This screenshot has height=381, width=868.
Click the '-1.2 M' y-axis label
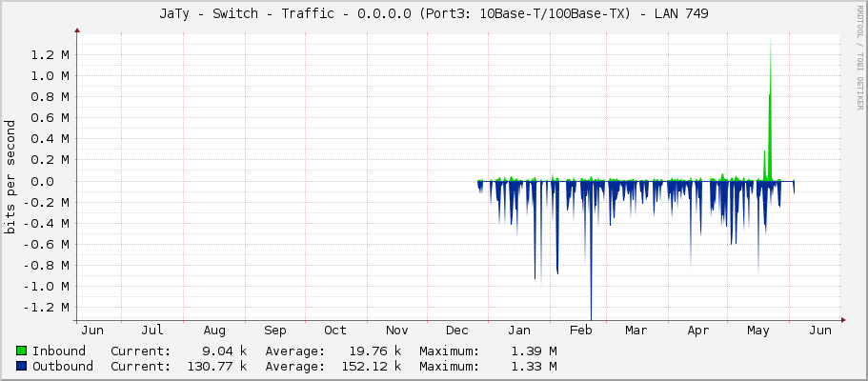click(46, 308)
